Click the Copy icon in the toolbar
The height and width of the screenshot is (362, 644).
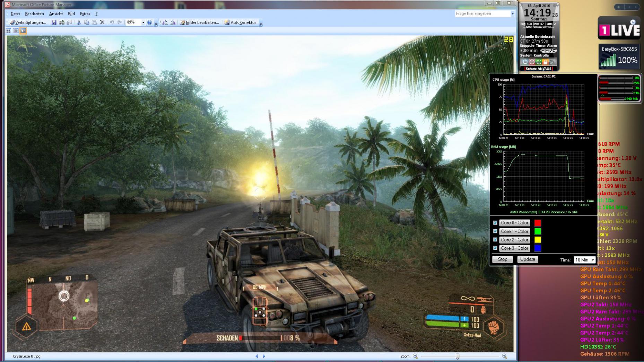pos(87,23)
